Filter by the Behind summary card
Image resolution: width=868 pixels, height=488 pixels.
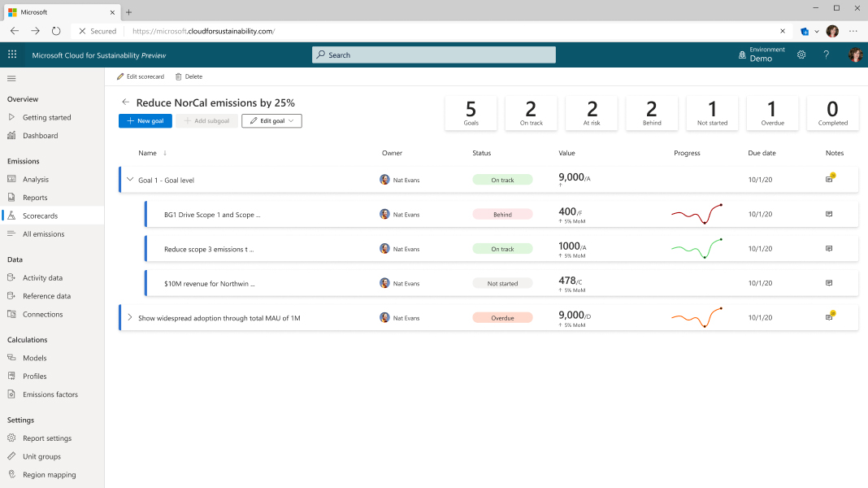pos(652,113)
